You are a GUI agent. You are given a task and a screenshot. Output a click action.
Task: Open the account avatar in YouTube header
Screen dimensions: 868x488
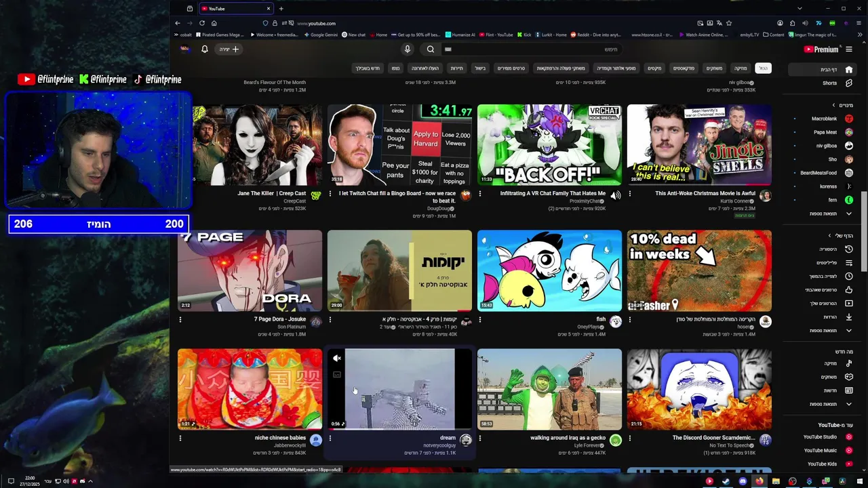click(x=184, y=49)
